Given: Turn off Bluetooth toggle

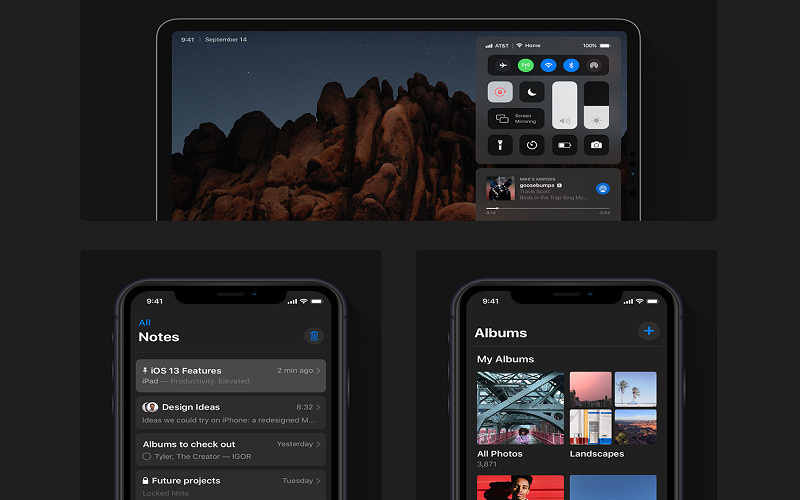Looking at the screenshot, I should [x=572, y=65].
